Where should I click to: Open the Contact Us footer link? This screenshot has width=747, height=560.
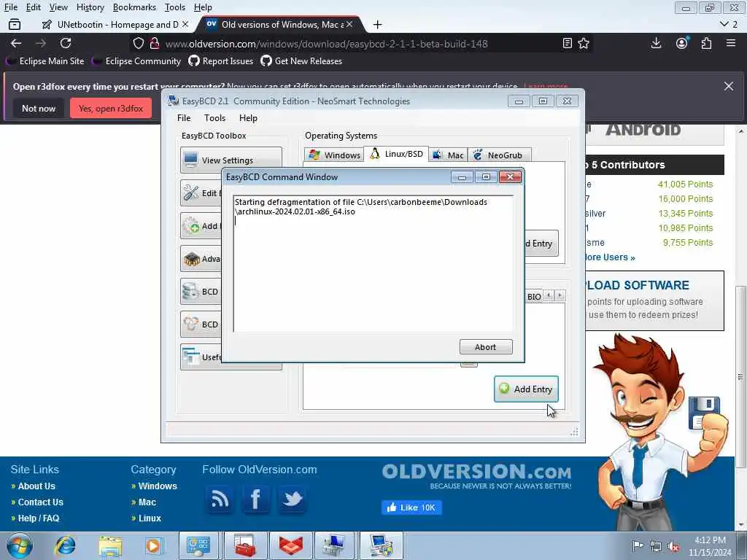pos(41,502)
